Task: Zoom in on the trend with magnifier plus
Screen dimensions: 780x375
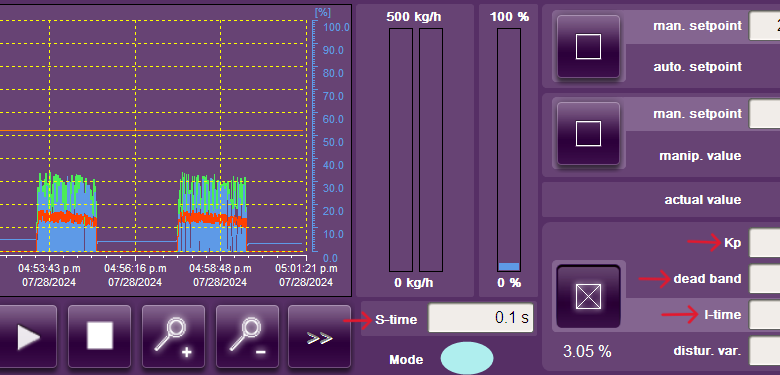Action: (173, 337)
